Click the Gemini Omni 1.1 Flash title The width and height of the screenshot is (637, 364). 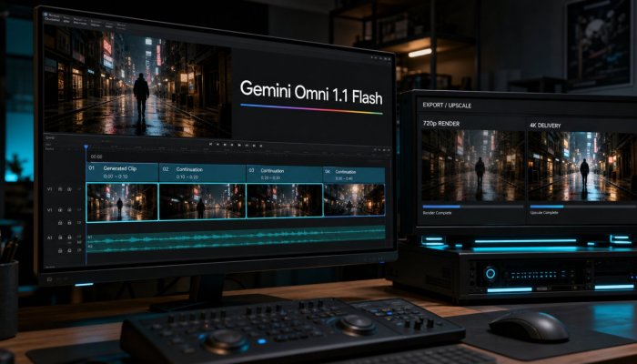click(x=311, y=92)
